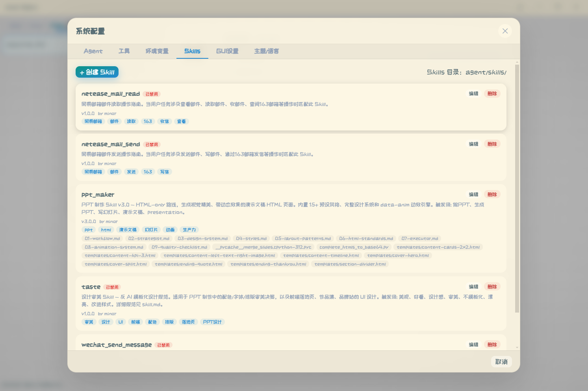Delete the ppt_maker skill
The width and height of the screenshot is (588, 391).
pyautogui.click(x=492, y=195)
